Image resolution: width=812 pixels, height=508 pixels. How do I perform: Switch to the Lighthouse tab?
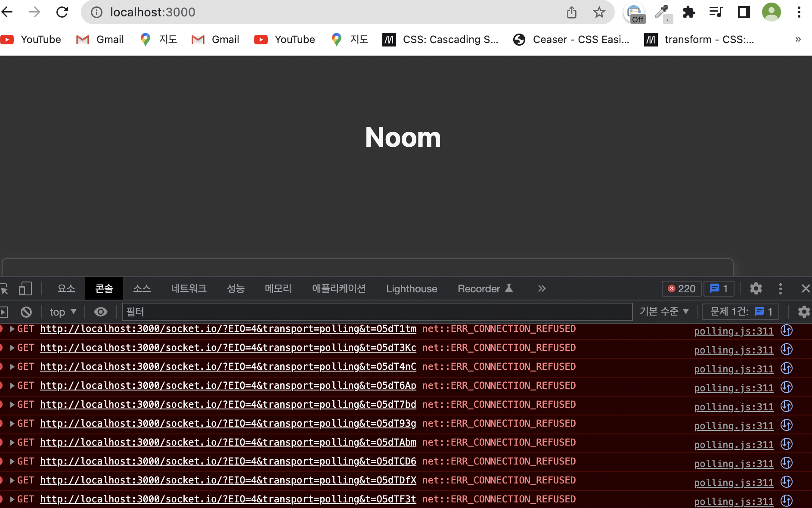412,288
